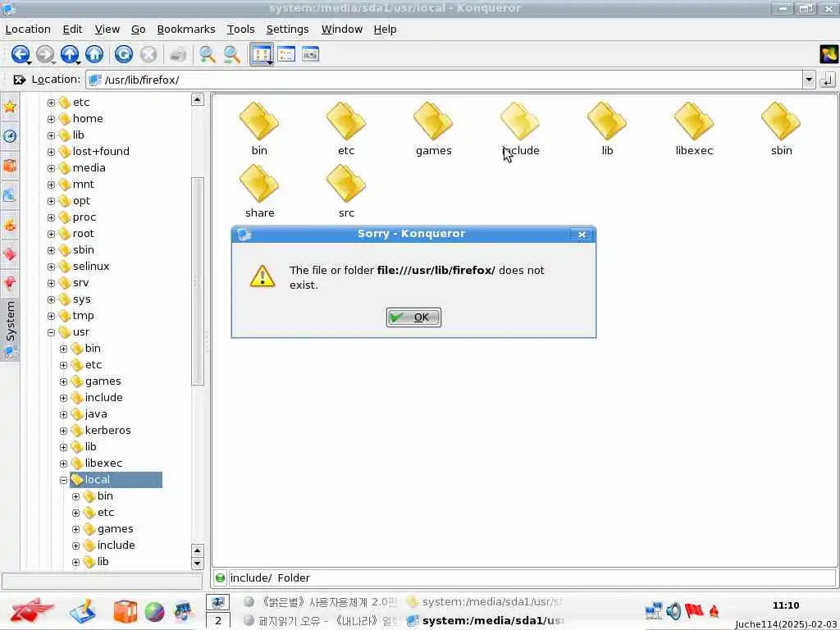Clear the Location bar with black arrow icon
The height and width of the screenshot is (630, 840).
pyautogui.click(x=20, y=80)
